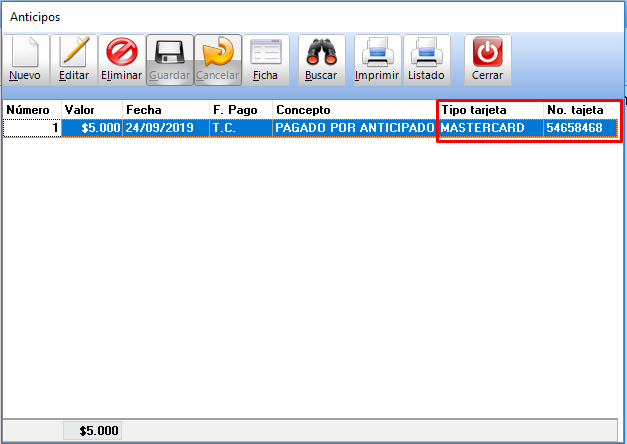Click the F. Pago column header
Image resolution: width=627 pixels, height=444 pixels.
click(x=239, y=109)
